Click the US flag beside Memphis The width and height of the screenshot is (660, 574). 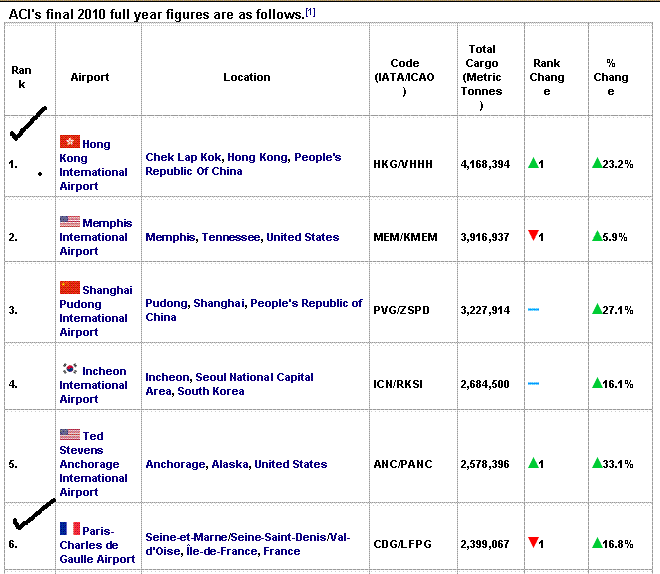click(69, 221)
